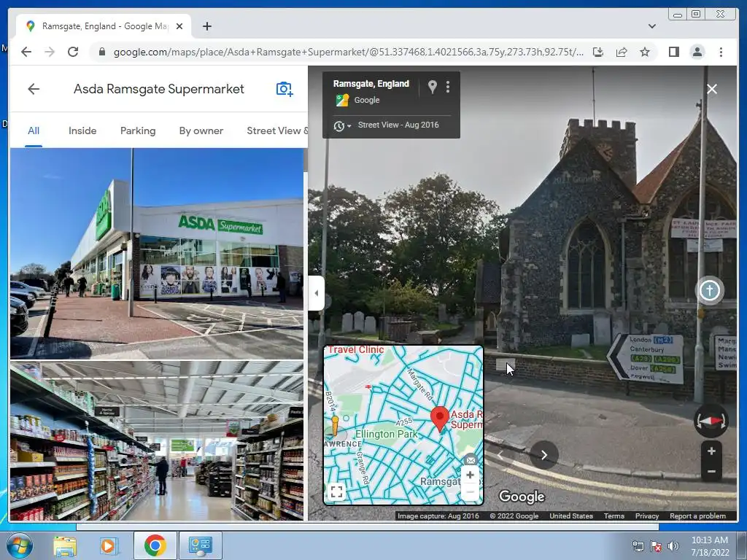Bookmark this page with the star
The width and height of the screenshot is (747, 560).
pos(645,52)
